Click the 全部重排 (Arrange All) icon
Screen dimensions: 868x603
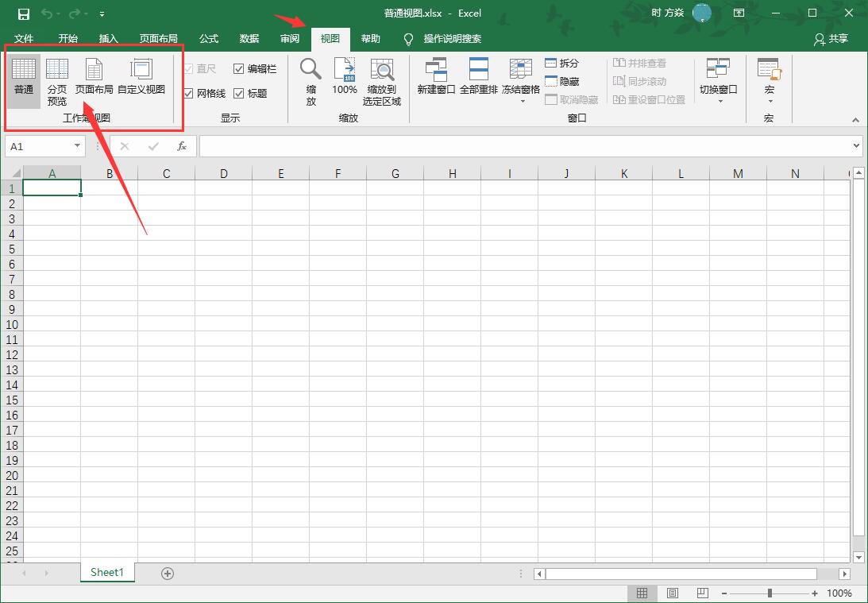tap(479, 79)
